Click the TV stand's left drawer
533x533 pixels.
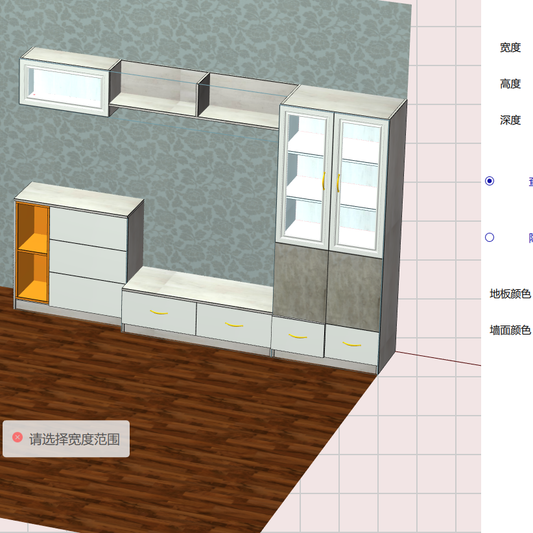click(x=159, y=313)
